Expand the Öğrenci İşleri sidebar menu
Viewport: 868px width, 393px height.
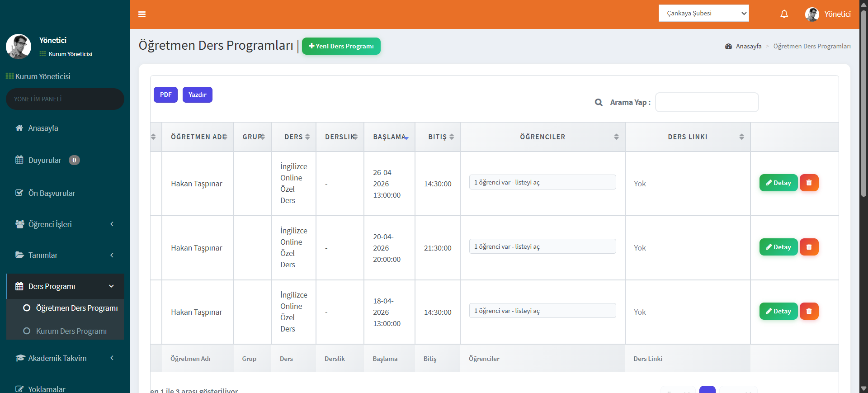[65, 224]
